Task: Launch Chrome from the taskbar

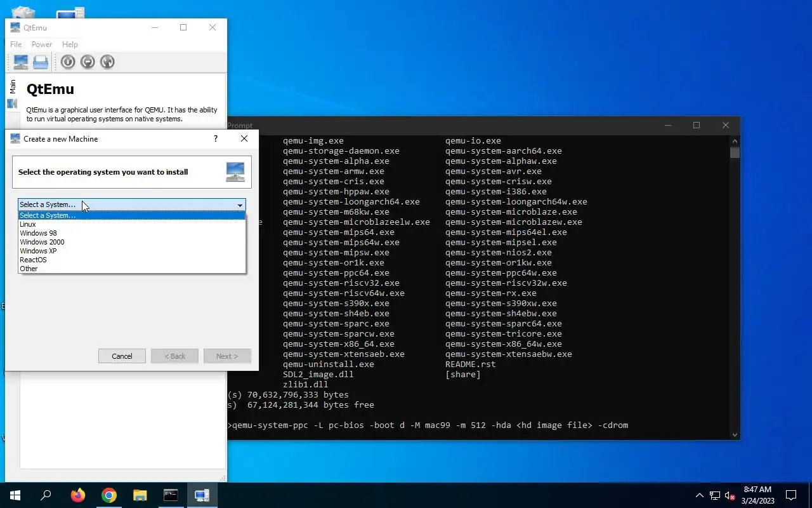Action: pyautogui.click(x=109, y=495)
